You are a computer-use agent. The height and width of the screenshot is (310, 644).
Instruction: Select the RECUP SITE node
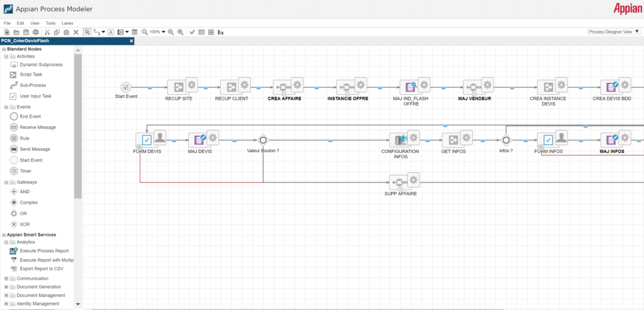[179, 87]
